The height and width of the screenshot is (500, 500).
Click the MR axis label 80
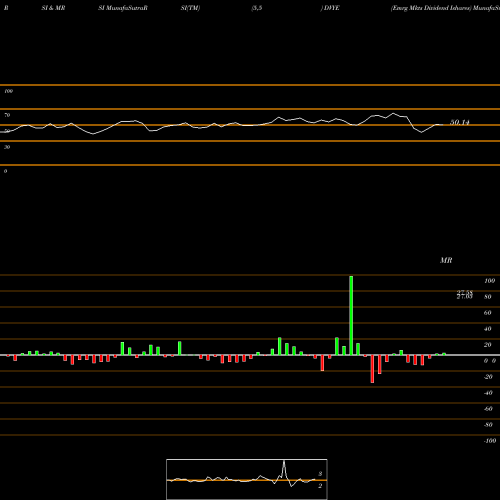tap(488, 297)
